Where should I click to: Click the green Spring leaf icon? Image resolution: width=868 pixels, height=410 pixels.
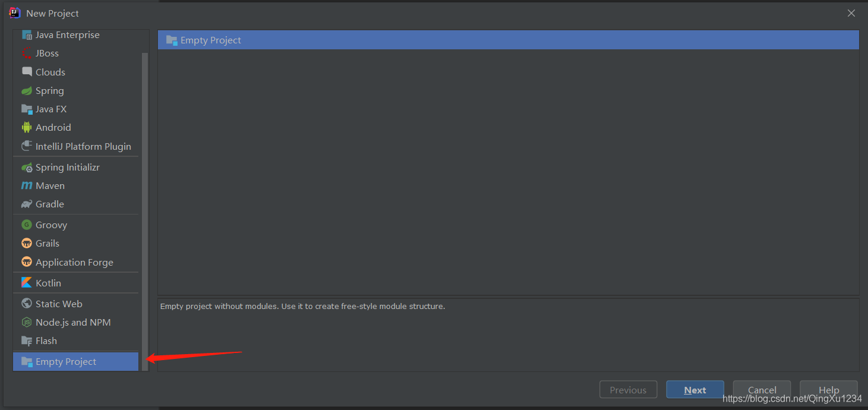pyautogui.click(x=27, y=91)
